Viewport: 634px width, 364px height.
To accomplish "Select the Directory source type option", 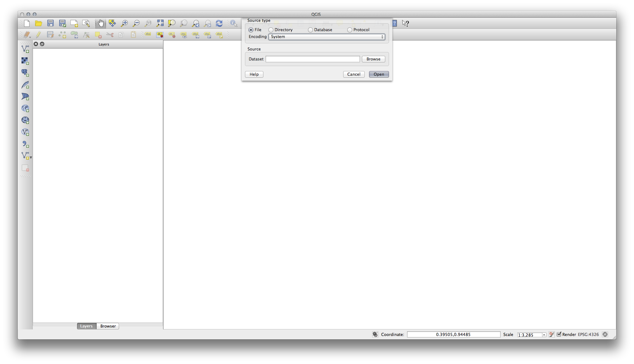I will [271, 30].
